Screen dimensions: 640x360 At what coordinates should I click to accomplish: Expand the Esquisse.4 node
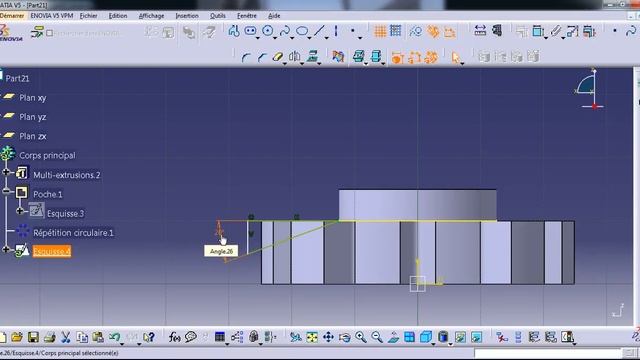(6, 249)
